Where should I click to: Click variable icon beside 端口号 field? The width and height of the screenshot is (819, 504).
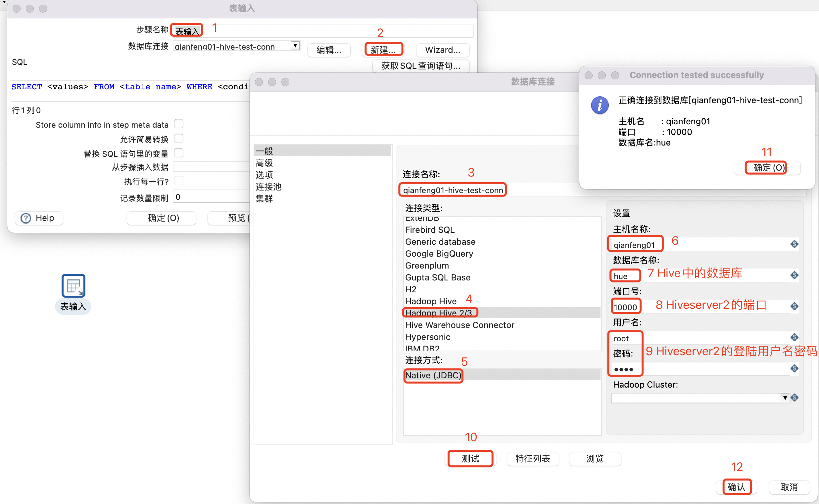pos(794,306)
